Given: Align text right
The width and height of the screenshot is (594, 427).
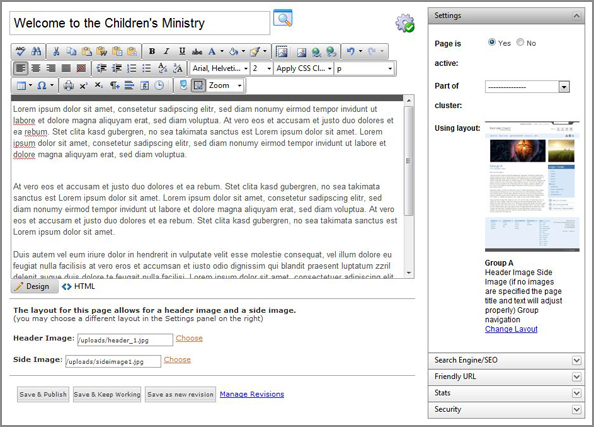Looking at the screenshot, I should (51, 68).
